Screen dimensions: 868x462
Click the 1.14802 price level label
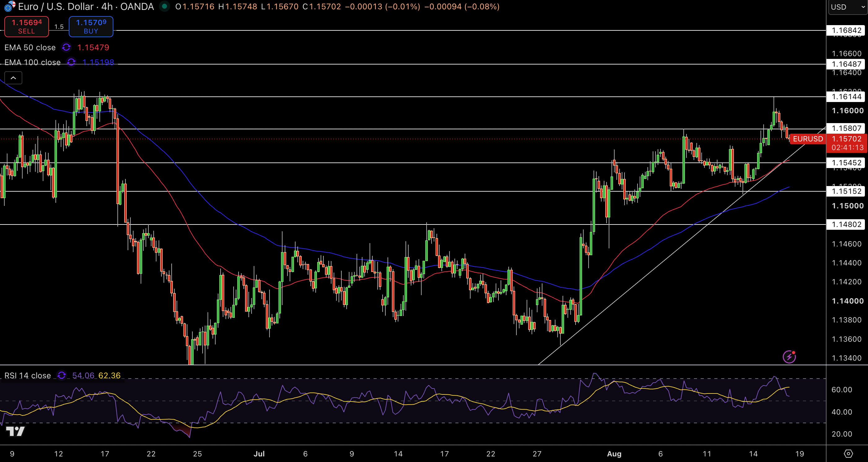tap(846, 224)
